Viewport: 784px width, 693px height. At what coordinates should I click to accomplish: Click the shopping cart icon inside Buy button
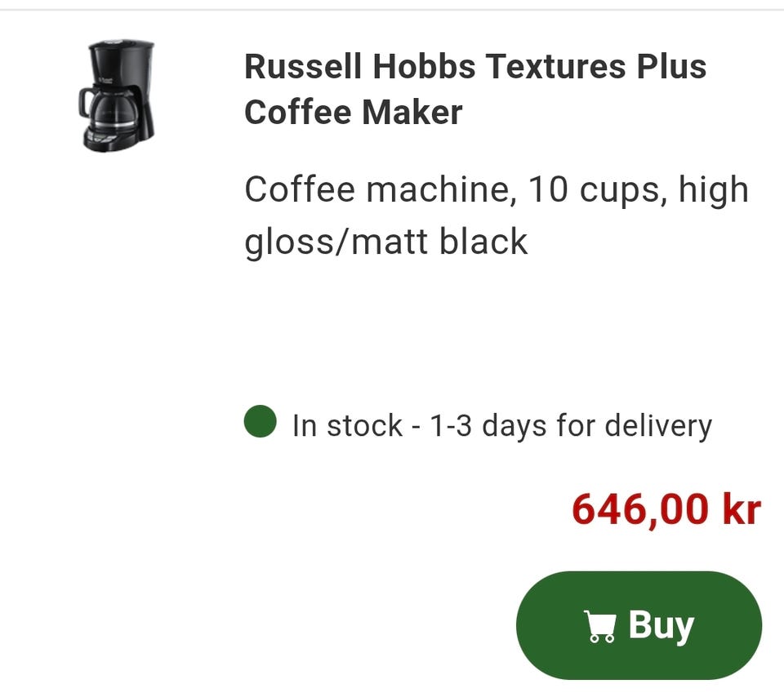click(599, 626)
